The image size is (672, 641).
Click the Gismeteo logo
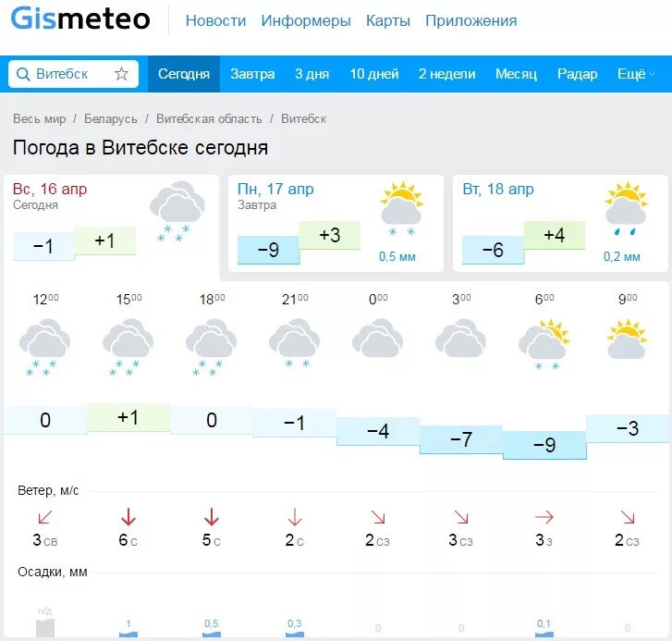(80, 18)
